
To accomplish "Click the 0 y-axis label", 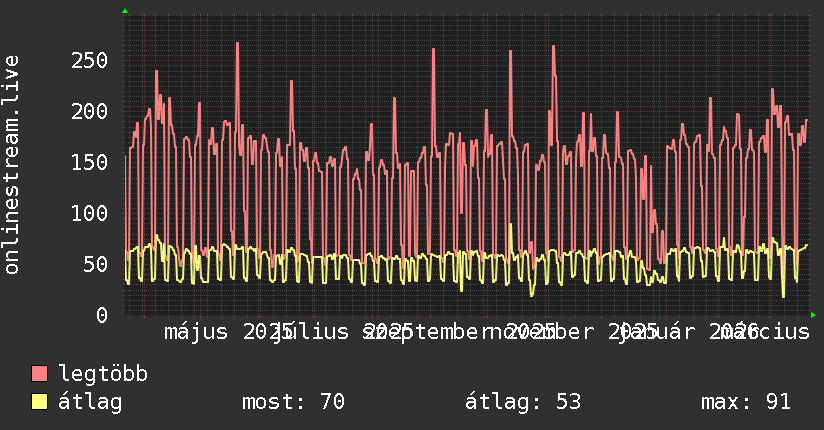I will click(x=102, y=315).
